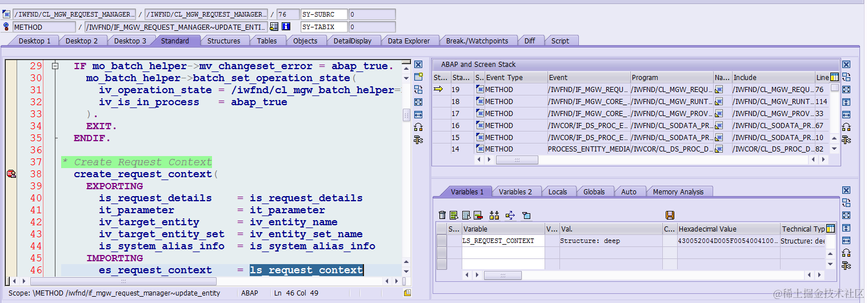The height and width of the screenshot is (303, 868).
Task: Open the Structures tab
Action: point(223,41)
